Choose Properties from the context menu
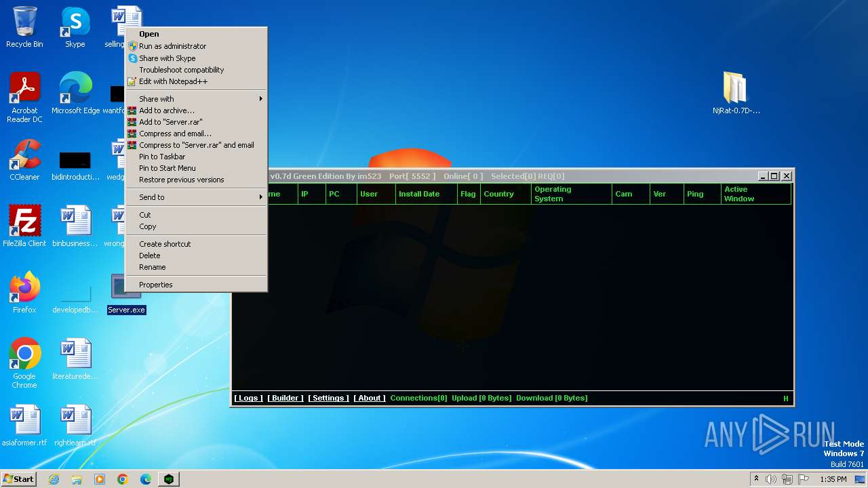 coord(197,285)
